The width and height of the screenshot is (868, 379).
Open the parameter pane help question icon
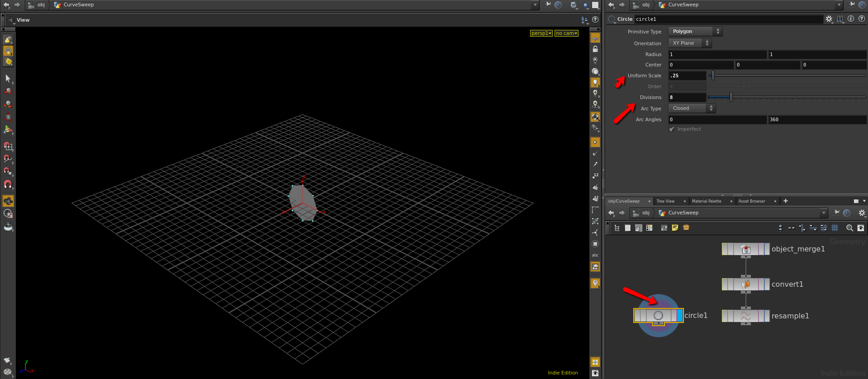(862, 19)
